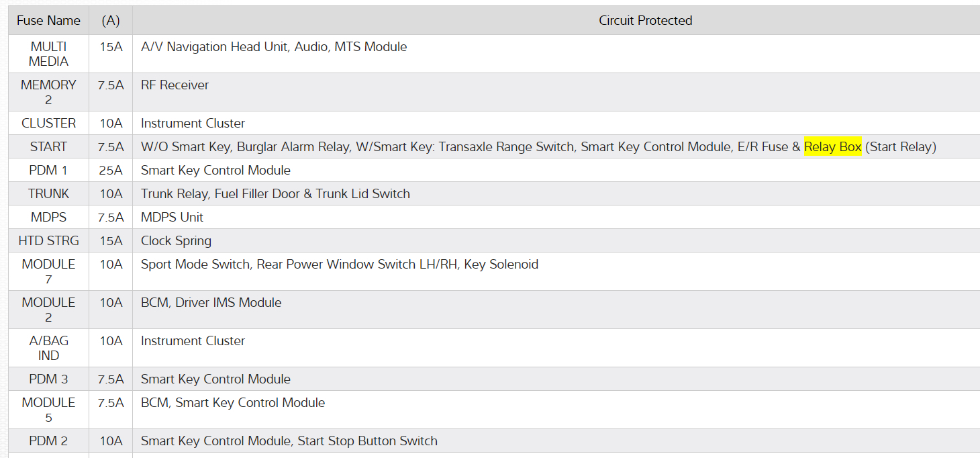Click the MODULE 5 fuse name cell

click(48, 410)
